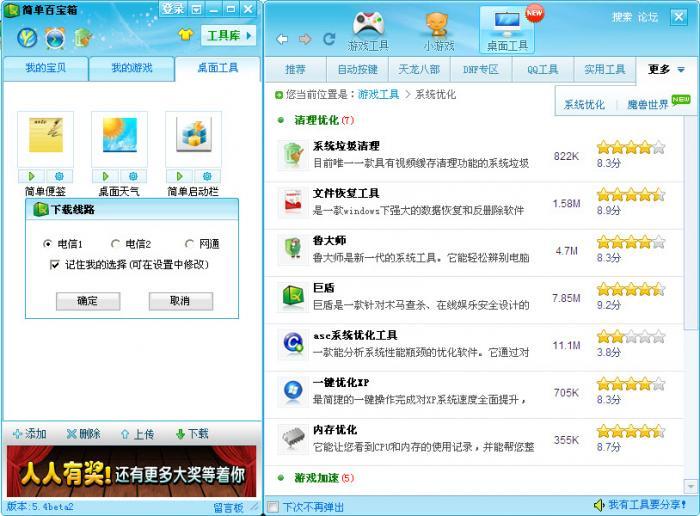Click the 鲁大师 icon
The image size is (700, 516).
[x=292, y=250]
